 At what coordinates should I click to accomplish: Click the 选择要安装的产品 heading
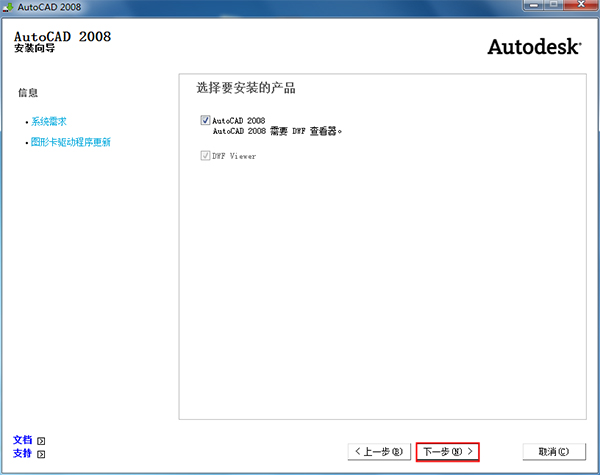pos(246,89)
